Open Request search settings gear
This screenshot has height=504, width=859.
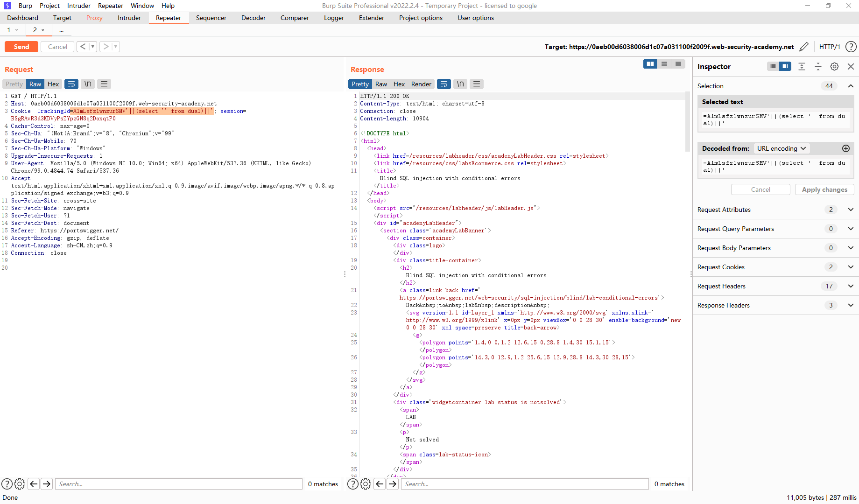tap(20, 484)
